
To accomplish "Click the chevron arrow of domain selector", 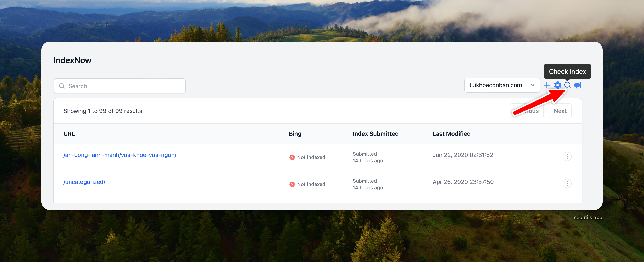I will [533, 85].
